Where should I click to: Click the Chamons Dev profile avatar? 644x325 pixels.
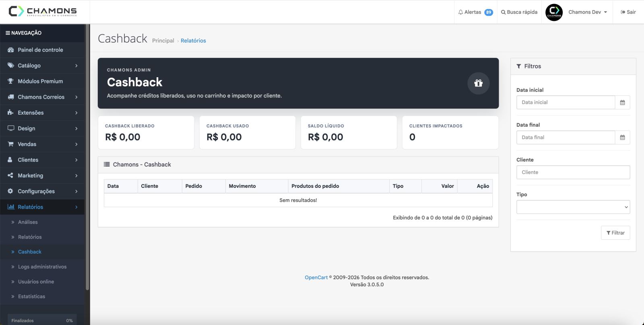pos(554,12)
